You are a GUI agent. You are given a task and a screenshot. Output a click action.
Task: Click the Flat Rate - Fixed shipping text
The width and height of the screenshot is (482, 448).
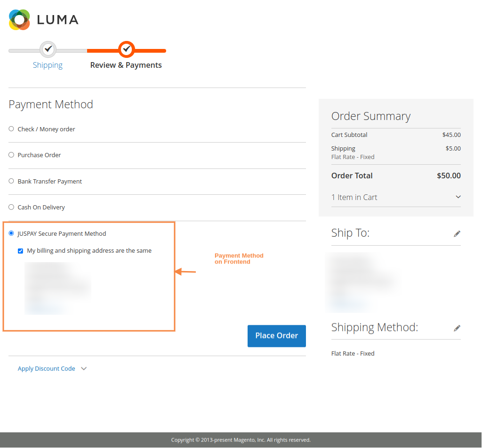click(353, 353)
